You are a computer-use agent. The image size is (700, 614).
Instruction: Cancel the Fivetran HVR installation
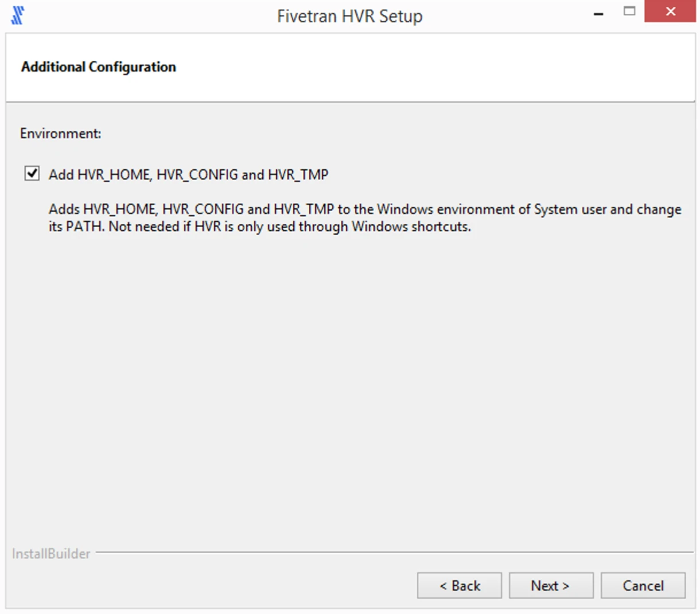(643, 585)
